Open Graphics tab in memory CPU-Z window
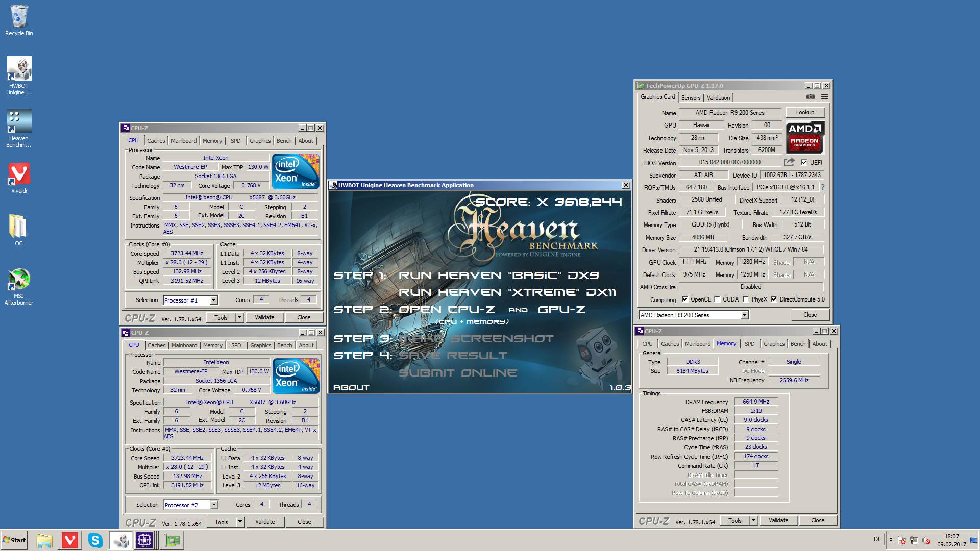This screenshot has width=980, height=551. click(x=774, y=344)
